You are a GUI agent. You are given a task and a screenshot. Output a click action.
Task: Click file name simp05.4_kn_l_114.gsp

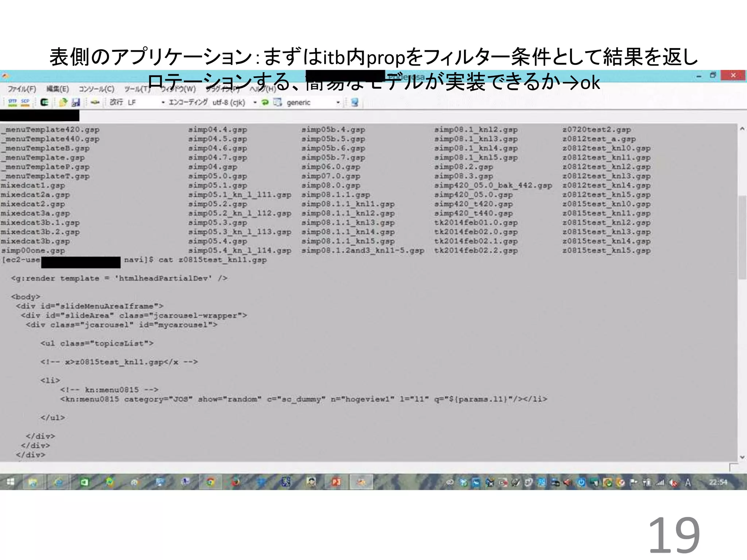[x=240, y=250]
